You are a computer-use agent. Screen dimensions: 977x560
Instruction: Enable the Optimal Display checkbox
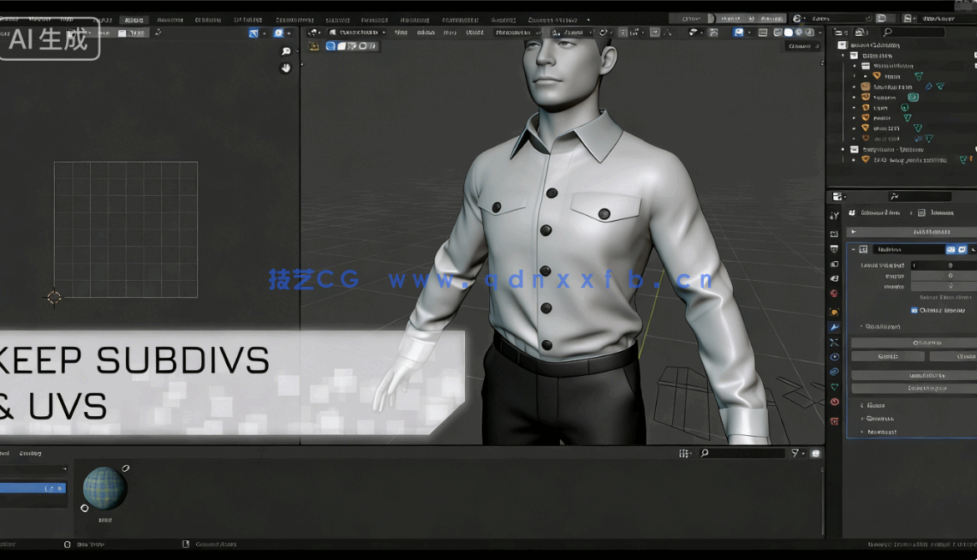point(915,309)
